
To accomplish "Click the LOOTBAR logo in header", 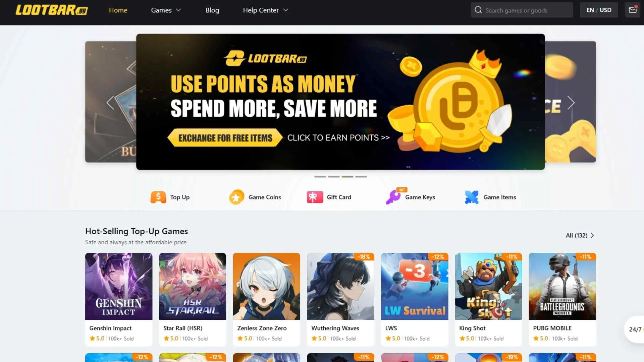I will point(52,10).
